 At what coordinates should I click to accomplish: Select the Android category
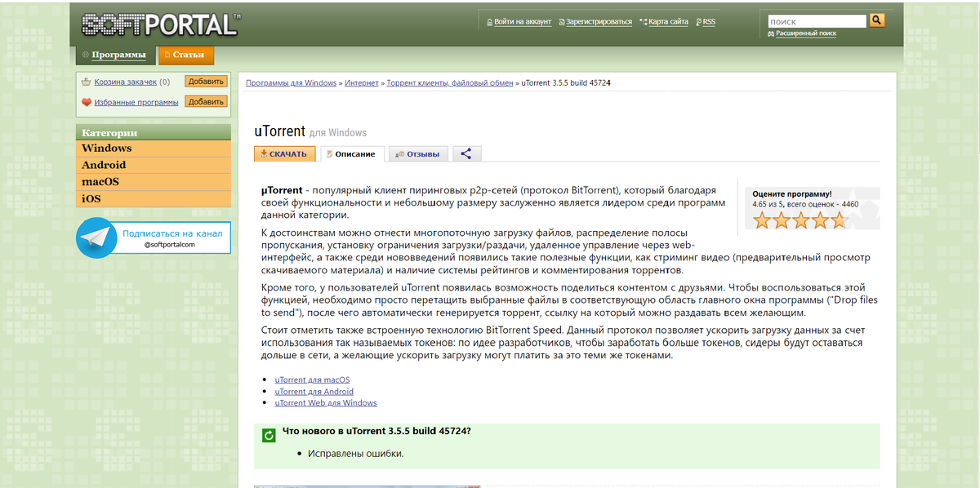(154, 165)
